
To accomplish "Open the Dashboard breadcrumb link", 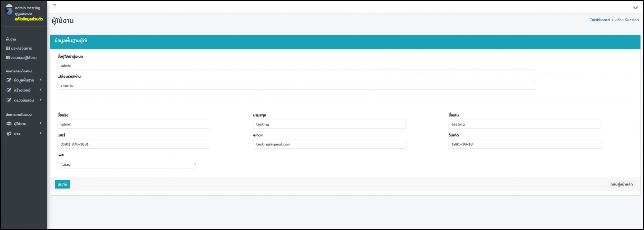I will click(600, 20).
